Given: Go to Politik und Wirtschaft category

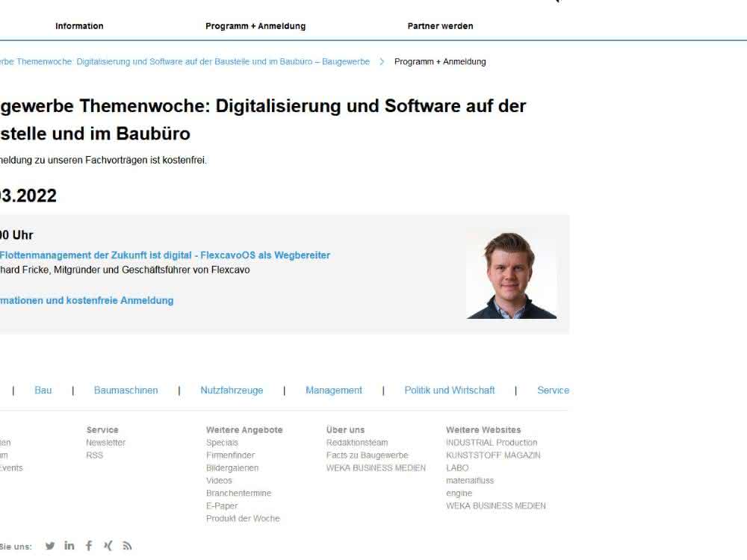Looking at the screenshot, I should click(450, 391).
